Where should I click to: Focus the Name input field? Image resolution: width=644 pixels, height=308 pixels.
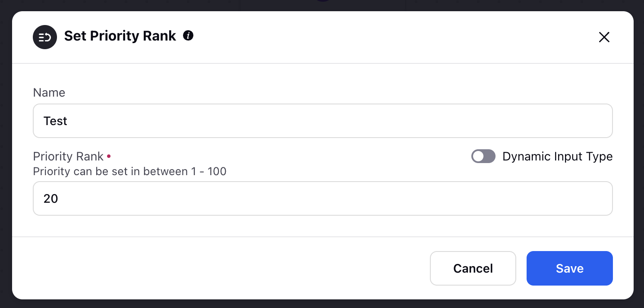pyautogui.click(x=323, y=121)
